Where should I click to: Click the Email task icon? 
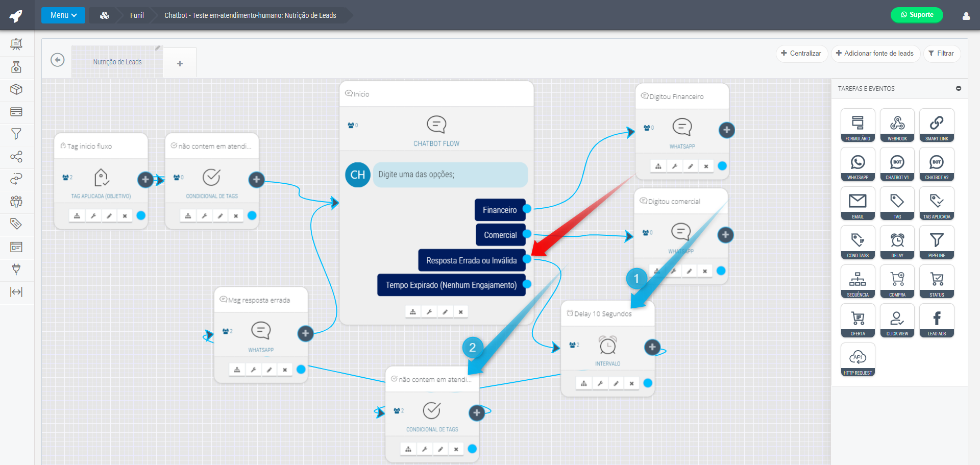[857, 203]
